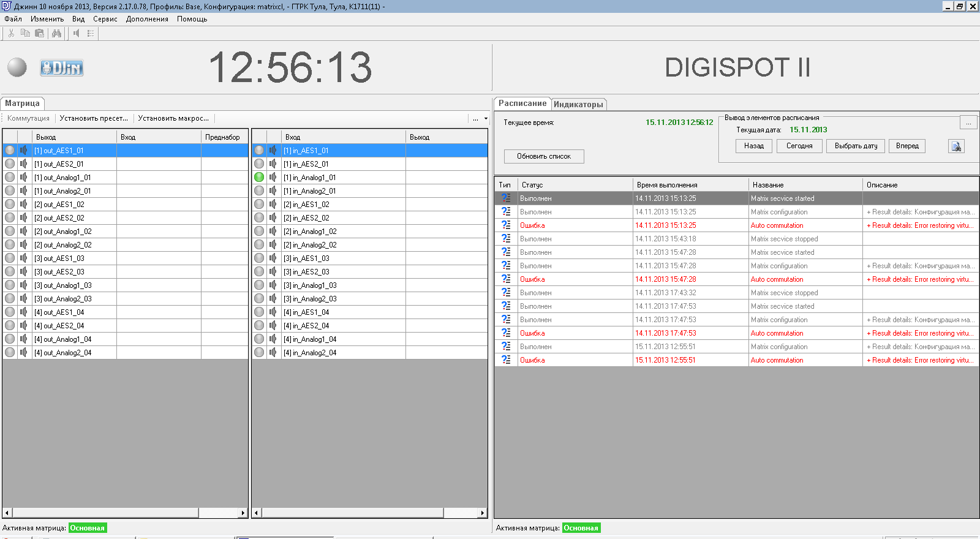Open Find with the binoculars icon
Screen dimensions: 980x539
[x=56, y=33]
